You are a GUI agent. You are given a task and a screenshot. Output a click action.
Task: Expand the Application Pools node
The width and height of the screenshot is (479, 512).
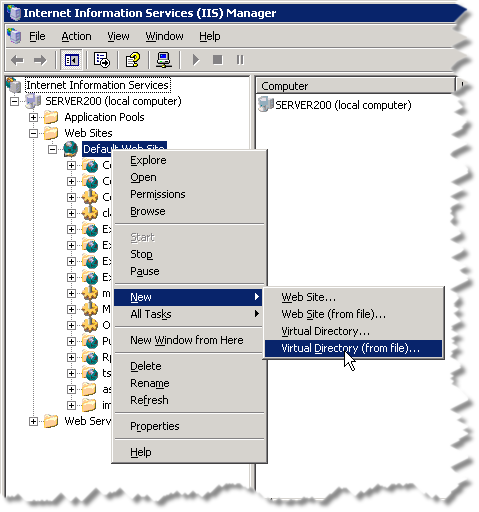click(33, 117)
